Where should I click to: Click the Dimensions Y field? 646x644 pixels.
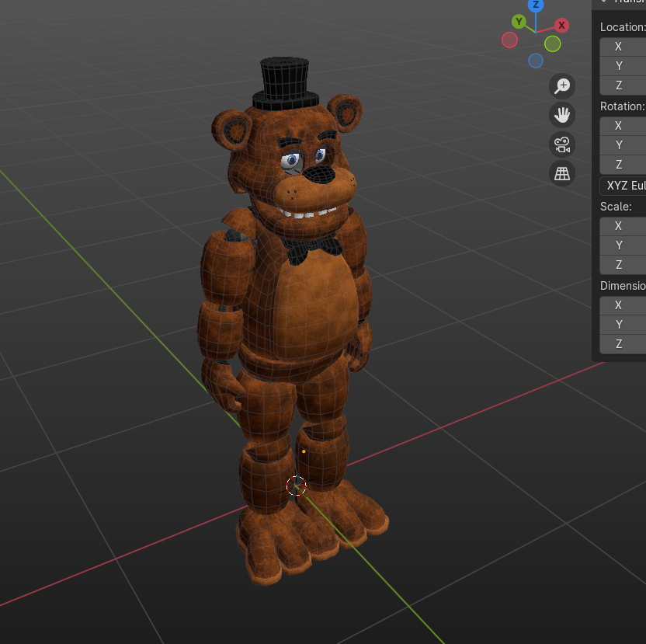click(x=623, y=325)
